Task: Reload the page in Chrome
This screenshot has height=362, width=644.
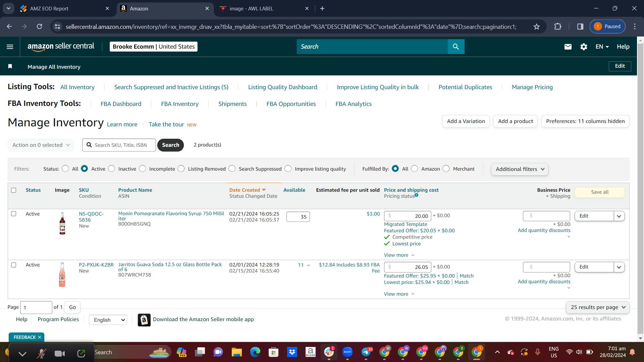Action: point(40,26)
